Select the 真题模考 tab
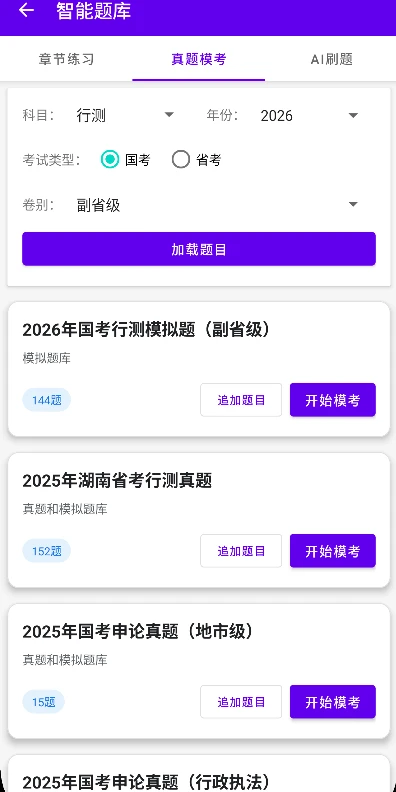 tap(199, 59)
